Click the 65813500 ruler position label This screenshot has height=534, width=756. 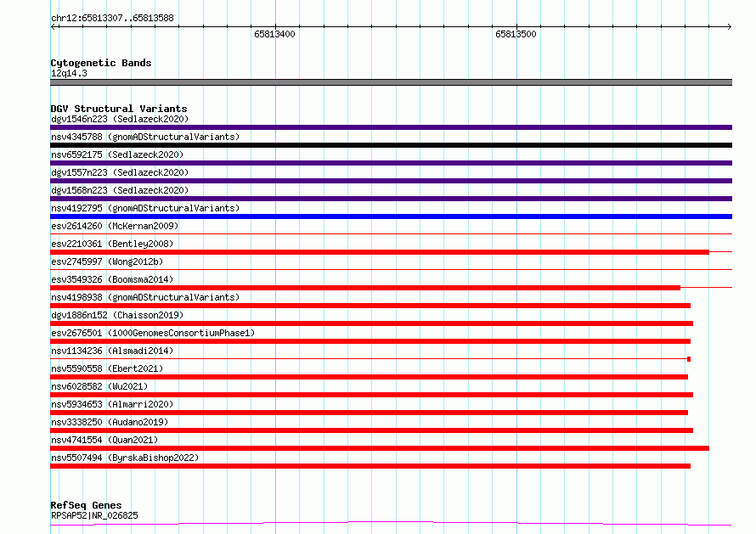(516, 34)
